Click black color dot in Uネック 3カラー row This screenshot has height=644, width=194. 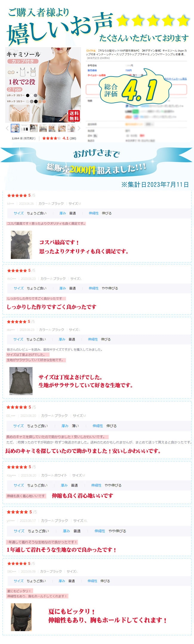[x=28, y=95]
